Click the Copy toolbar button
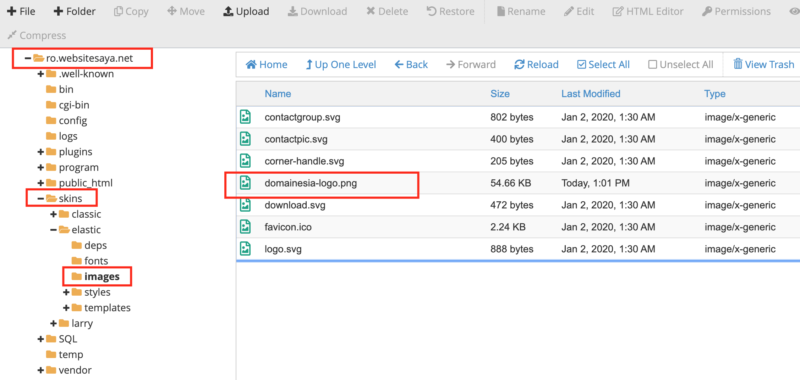Screen dimensions: 800x380 (x=131, y=11)
